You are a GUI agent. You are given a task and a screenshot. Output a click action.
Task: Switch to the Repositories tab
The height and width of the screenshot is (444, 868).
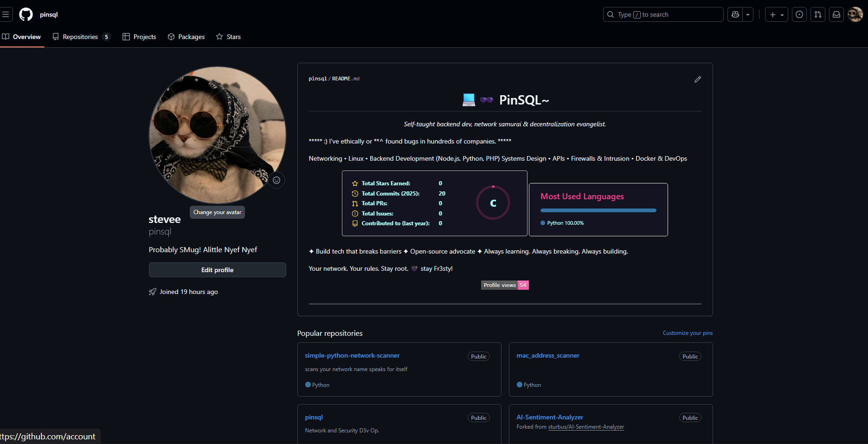[x=81, y=37]
